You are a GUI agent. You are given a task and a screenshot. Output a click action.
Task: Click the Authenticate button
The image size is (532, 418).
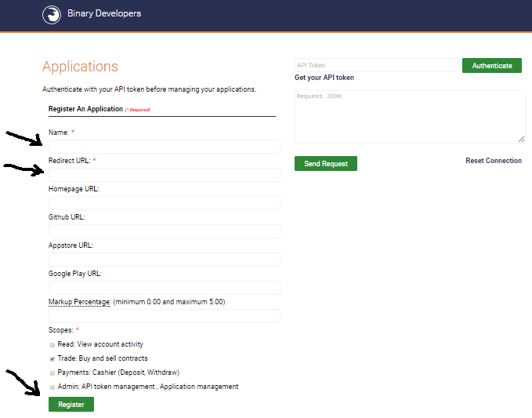(x=492, y=65)
